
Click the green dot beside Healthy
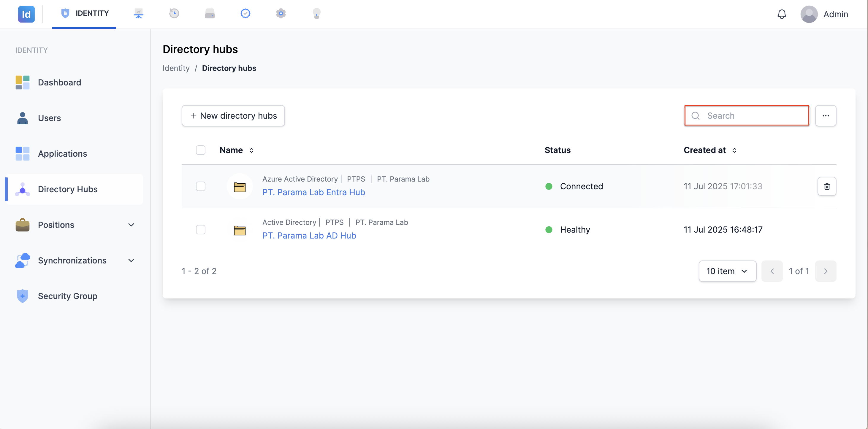(549, 230)
